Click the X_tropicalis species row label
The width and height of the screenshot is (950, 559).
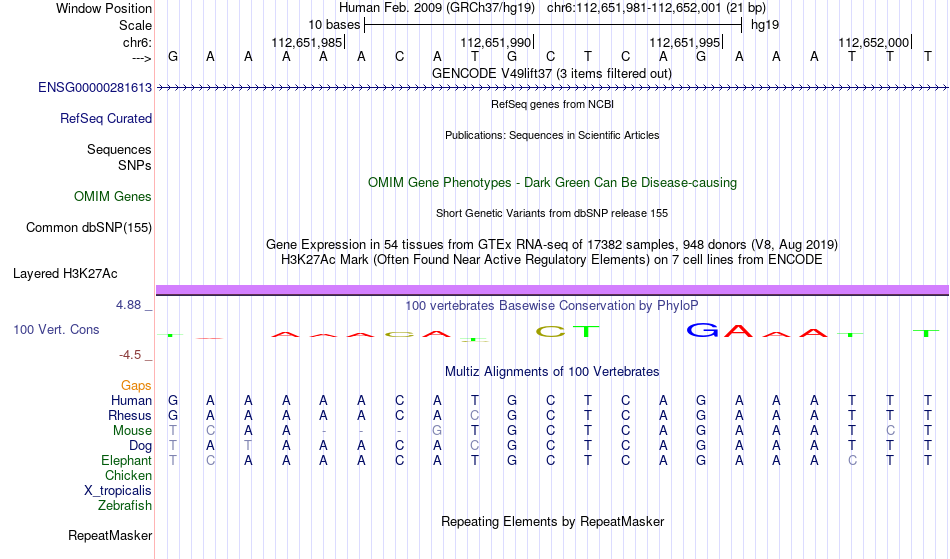(118, 491)
